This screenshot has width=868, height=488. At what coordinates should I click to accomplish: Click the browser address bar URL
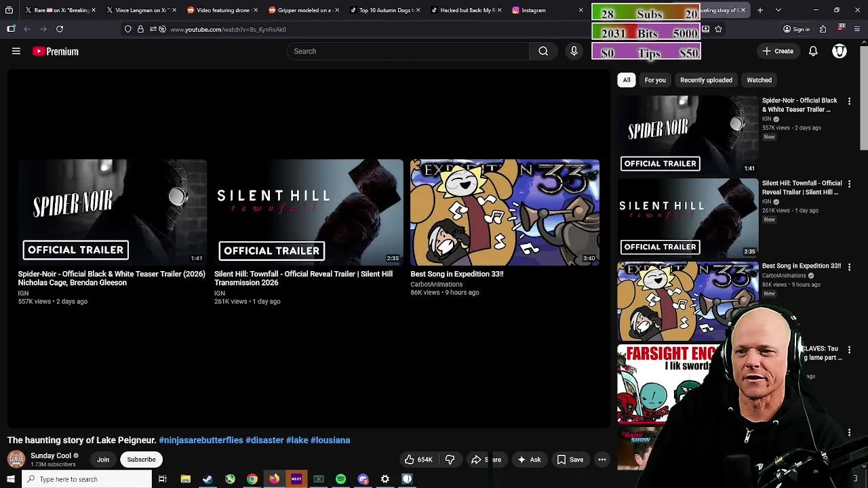click(228, 29)
